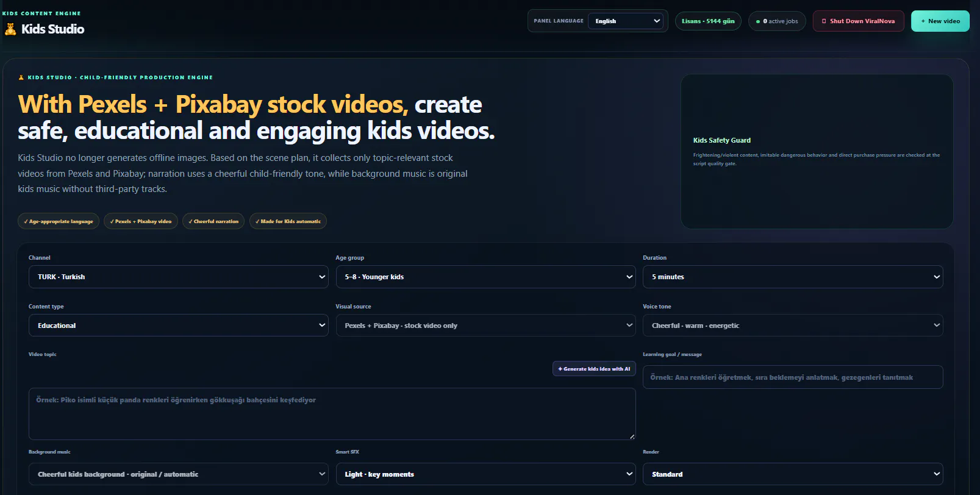
Task: Open the Background music dropdown
Action: tap(179, 474)
